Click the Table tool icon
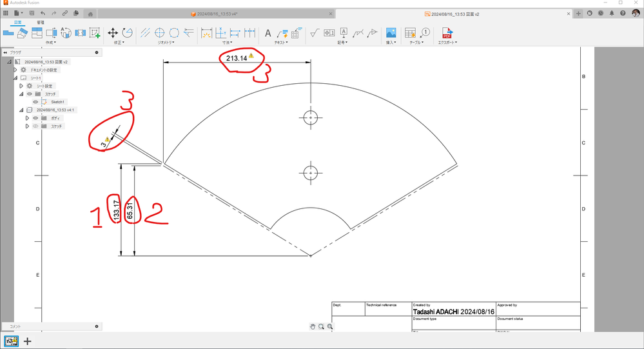Viewport: 644px width, 349px height. point(410,33)
